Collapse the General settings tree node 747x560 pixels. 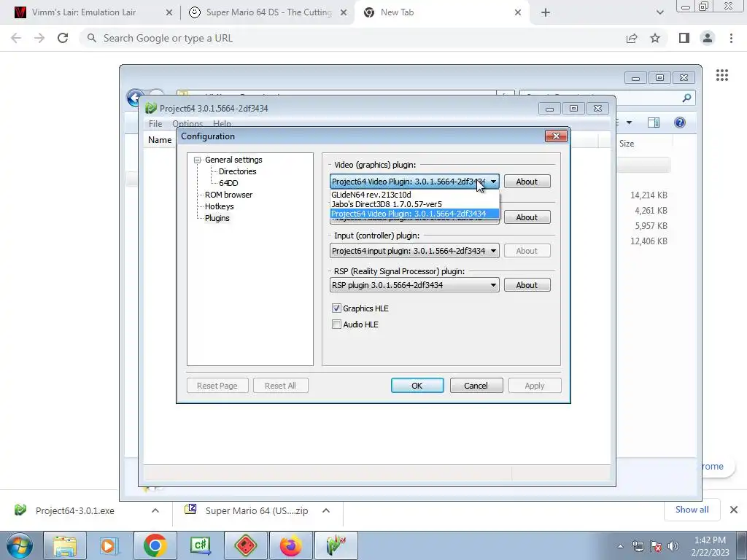[x=197, y=160]
